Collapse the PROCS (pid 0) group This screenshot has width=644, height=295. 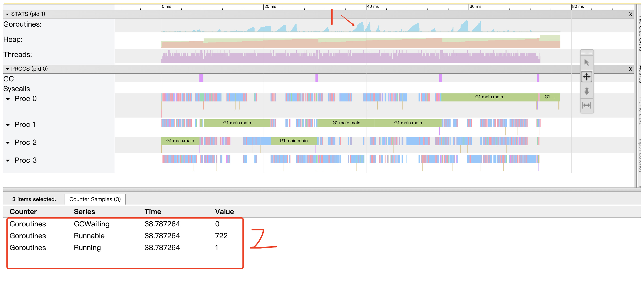click(x=7, y=69)
